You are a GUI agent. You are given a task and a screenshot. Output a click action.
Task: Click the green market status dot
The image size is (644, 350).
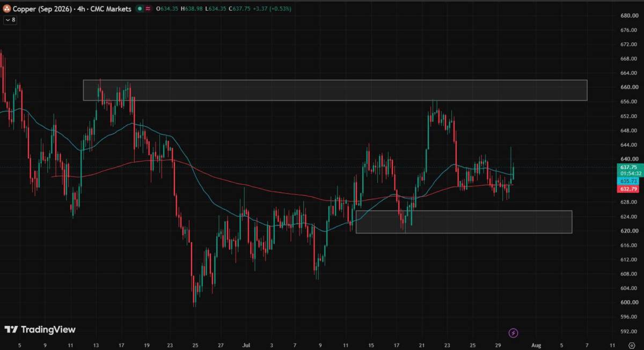140,9
